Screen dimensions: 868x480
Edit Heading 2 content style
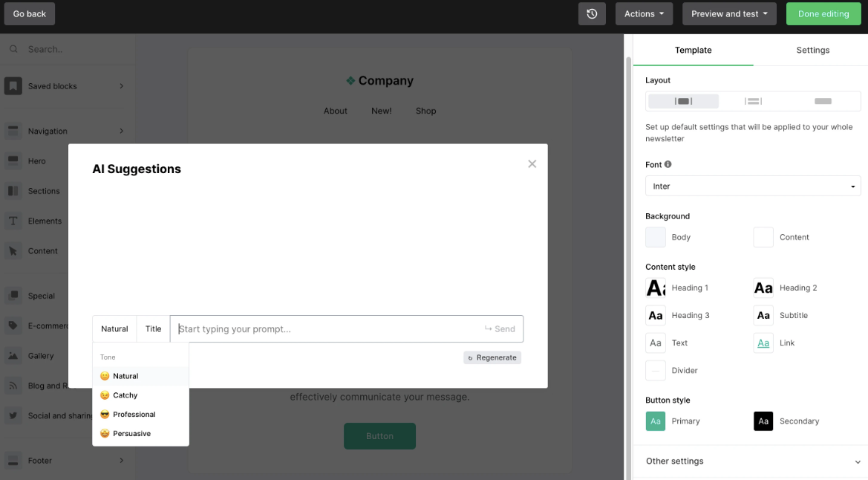pyautogui.click(x=763, y=288)
